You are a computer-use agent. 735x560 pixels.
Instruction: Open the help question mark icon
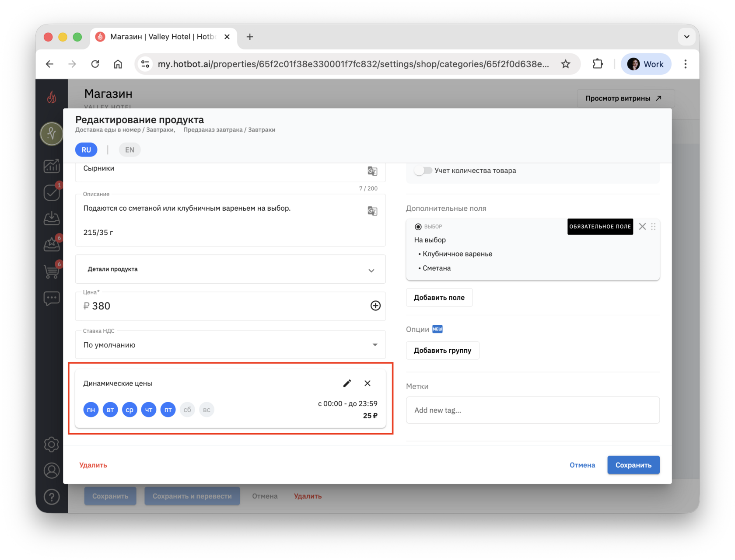click(x=52, y=497)
